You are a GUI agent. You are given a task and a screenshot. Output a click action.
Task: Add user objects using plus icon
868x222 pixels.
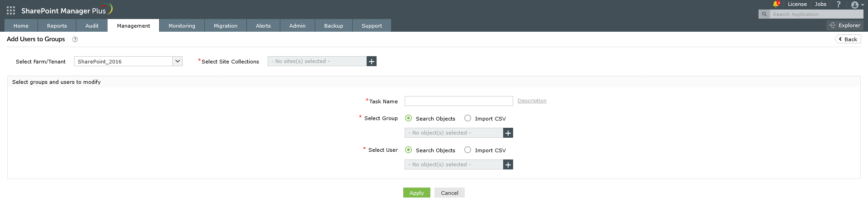pos(508,164)
